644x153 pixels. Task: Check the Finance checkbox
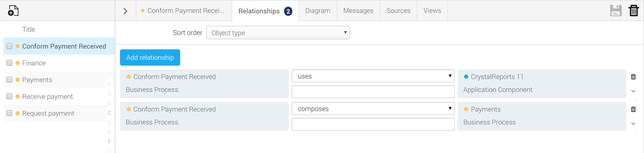pyautogui.click(x=9, y=63)
